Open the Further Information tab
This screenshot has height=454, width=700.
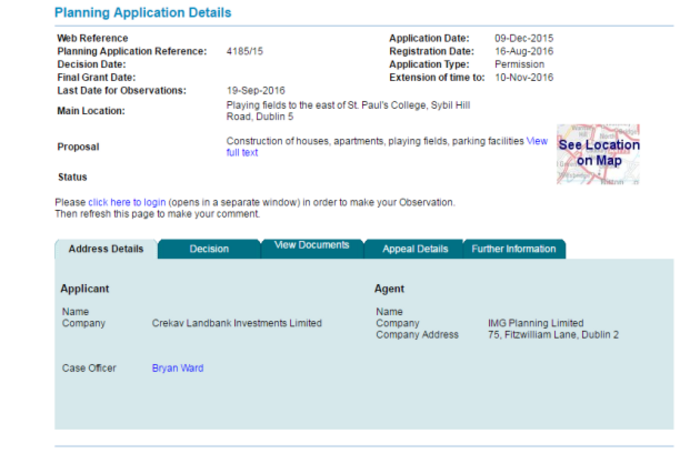pos(514,249)
